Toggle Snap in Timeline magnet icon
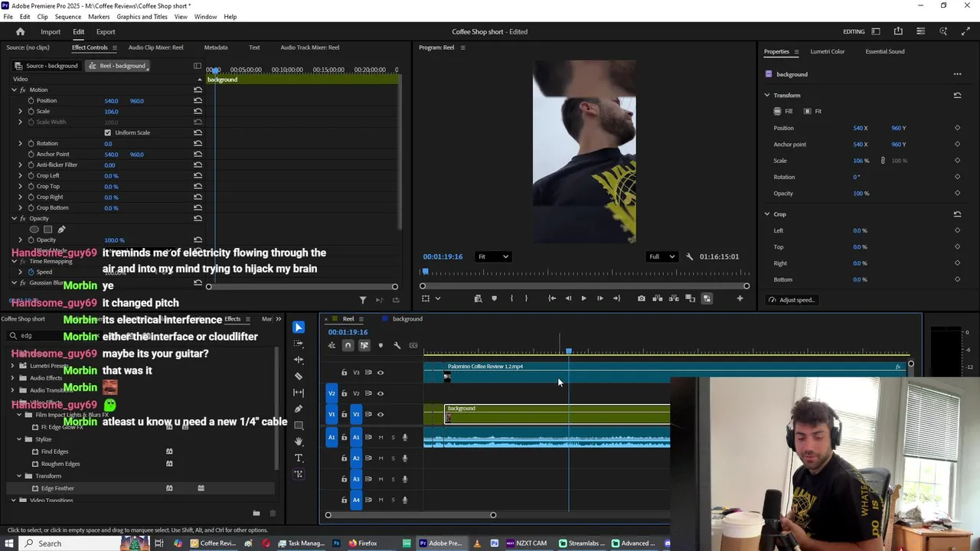 (x=348, y=345)
